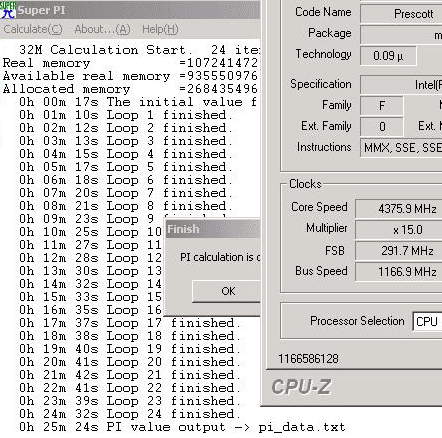Click the Super PI title bar icon
This screenshot has width=442, height=438.
(8, 10)
